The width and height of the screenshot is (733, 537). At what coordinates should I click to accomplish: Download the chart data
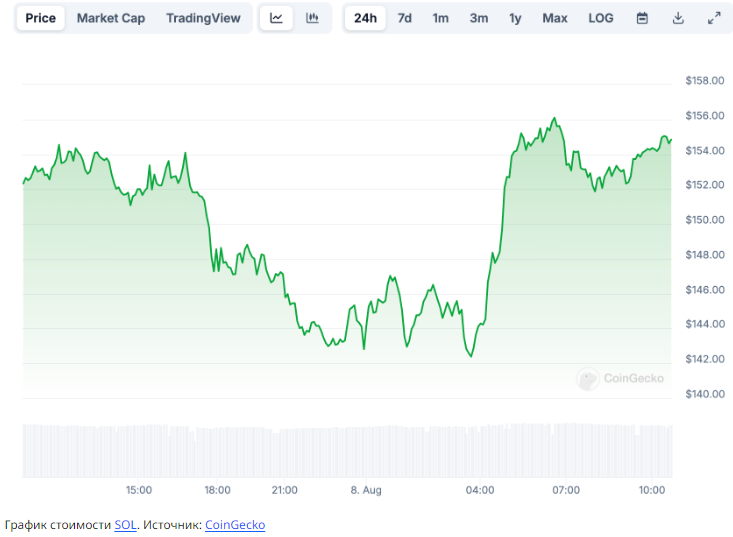click(678, 18)
